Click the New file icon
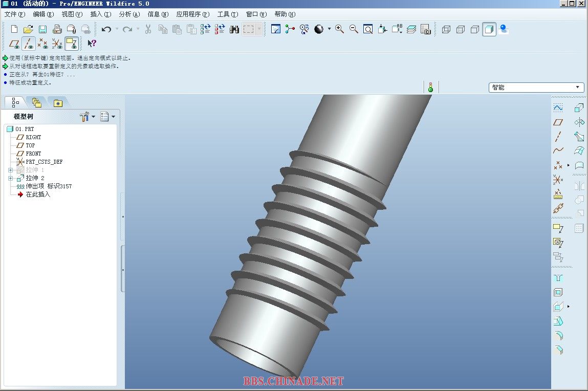 [x=14, y=29]
